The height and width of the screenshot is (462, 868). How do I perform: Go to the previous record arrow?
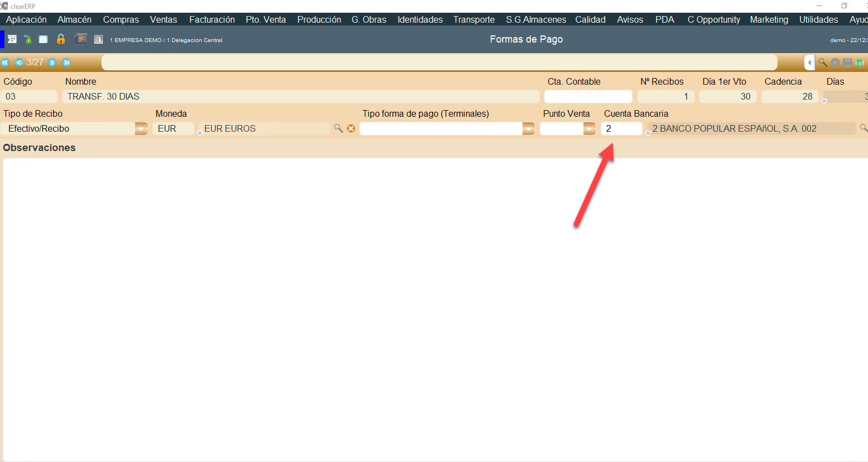[x=19, y=63]
